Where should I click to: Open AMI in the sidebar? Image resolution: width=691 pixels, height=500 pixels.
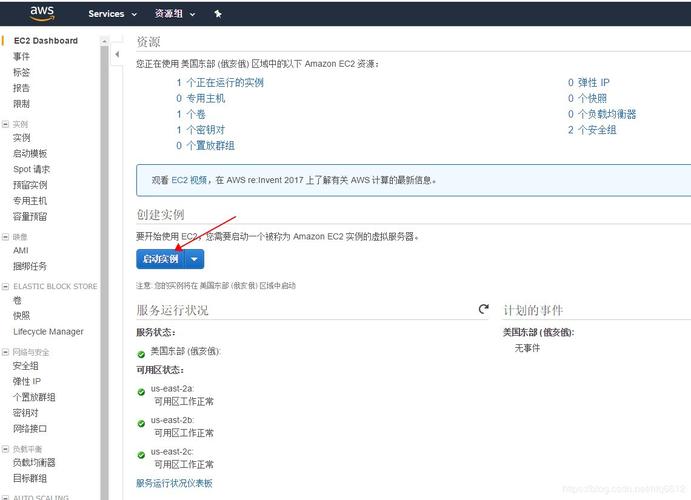pyautogui.click(x=21, y=250)
